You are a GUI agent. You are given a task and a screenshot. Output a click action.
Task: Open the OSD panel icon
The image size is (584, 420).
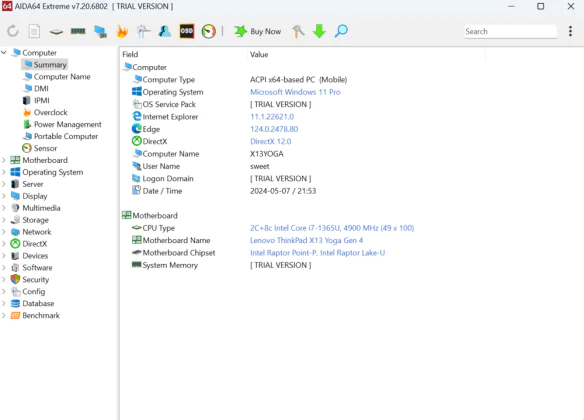pyautogui.click(x=187, y=31)
